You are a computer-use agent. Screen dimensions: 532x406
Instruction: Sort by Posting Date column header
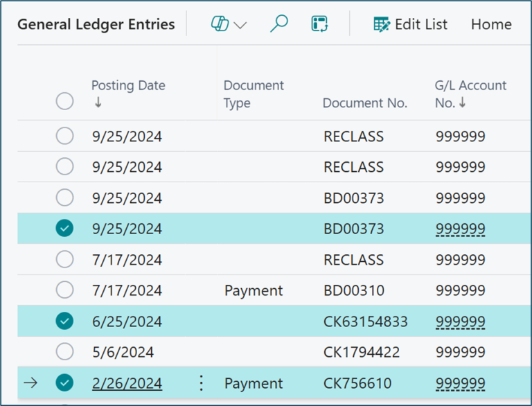128,86
